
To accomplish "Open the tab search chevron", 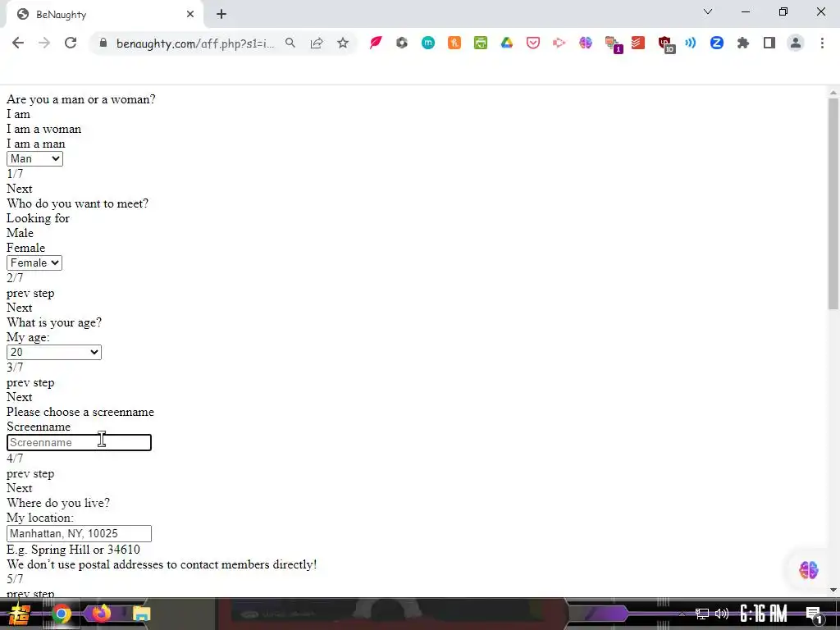I will [x=708, y=11].
